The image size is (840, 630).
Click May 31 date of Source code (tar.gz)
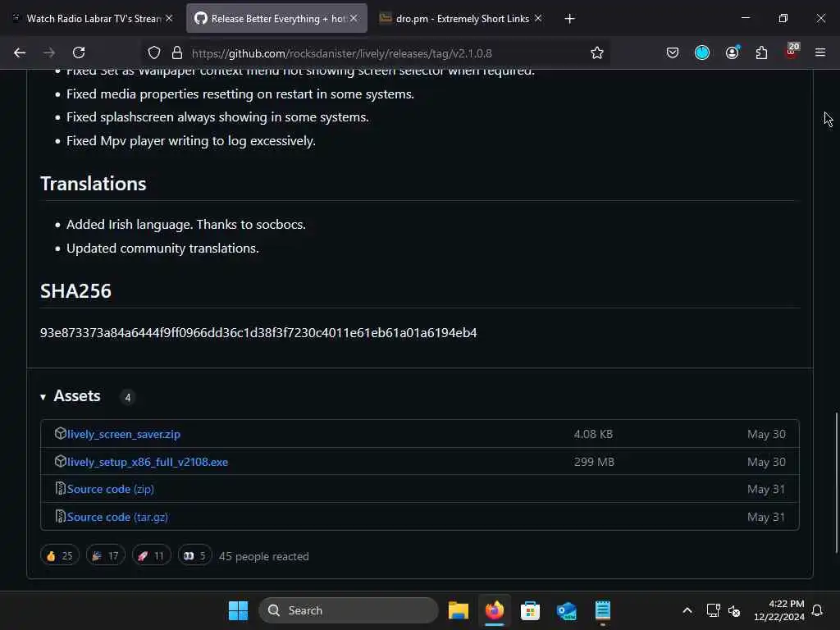point(766,517)
